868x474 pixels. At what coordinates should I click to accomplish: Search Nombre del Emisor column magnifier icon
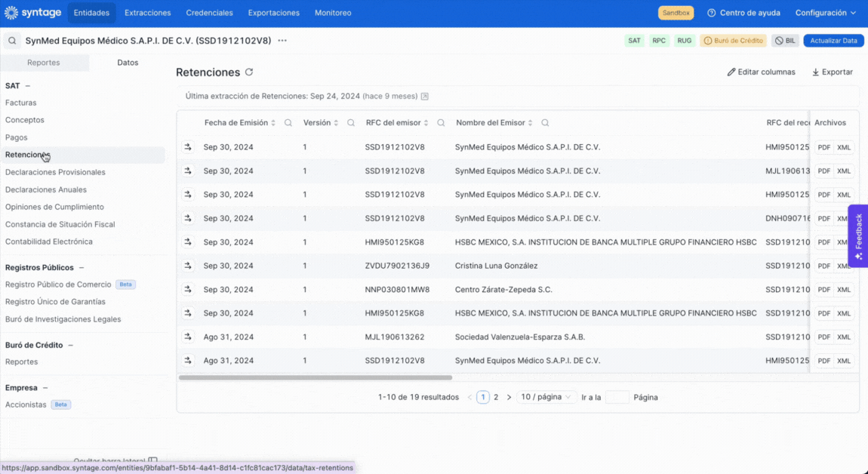tap(545, 123)
